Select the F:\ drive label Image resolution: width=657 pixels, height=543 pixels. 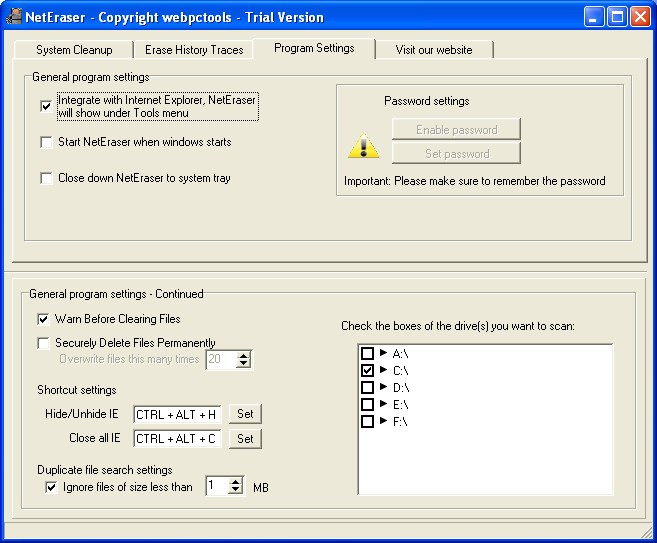tap(401, 421)
